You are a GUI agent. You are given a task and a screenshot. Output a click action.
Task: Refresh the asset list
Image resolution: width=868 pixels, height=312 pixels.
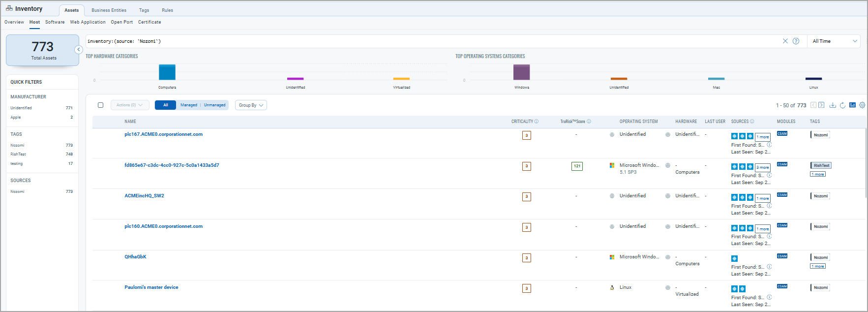coord(842,105)
